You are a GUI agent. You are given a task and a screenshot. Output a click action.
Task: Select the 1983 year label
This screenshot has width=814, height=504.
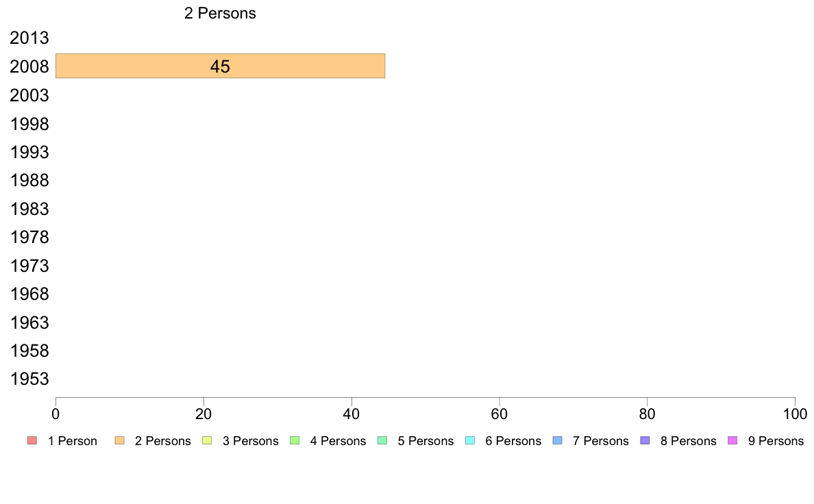pos(29,209)
